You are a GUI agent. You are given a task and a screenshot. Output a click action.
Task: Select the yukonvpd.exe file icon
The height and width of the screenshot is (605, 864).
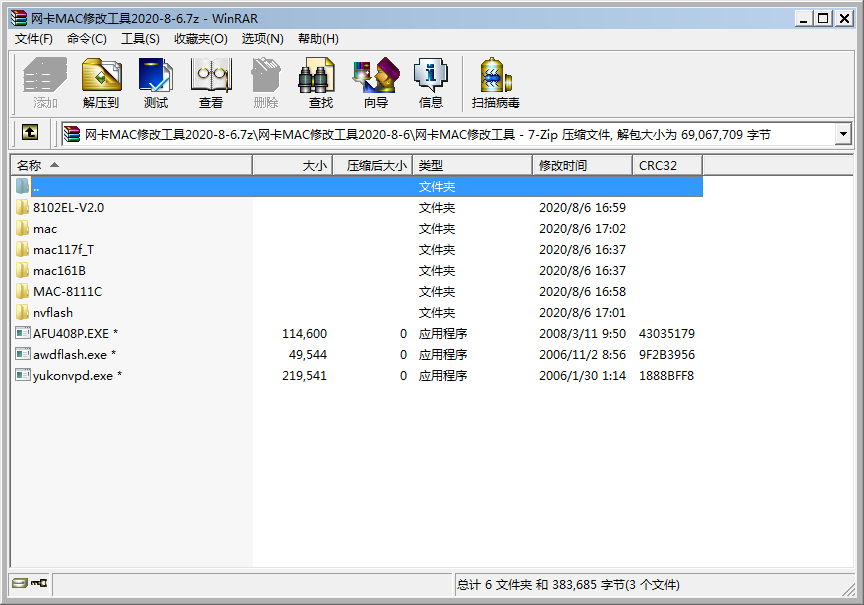(x=23, y=375)
